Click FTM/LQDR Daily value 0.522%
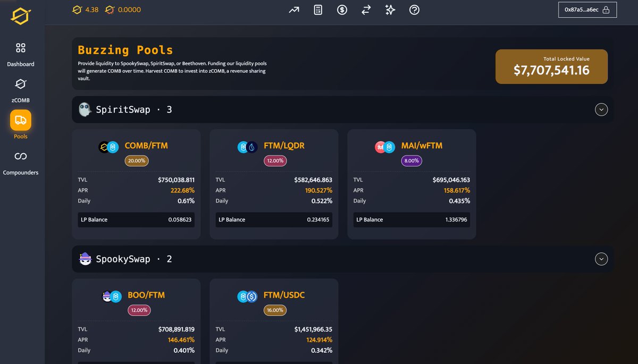 coord(322,201)
